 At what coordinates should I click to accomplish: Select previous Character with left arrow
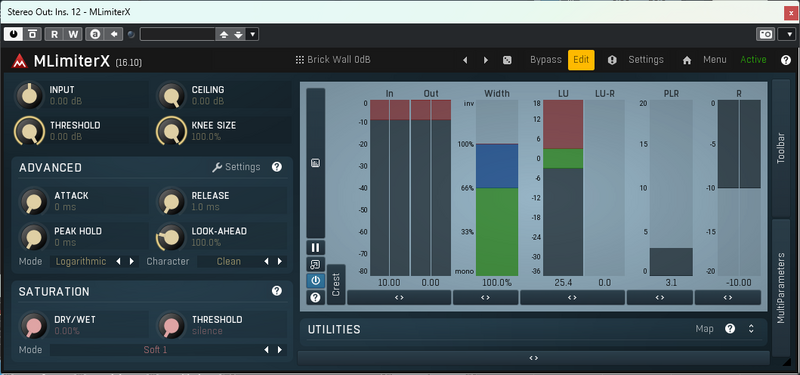[266, 261]
